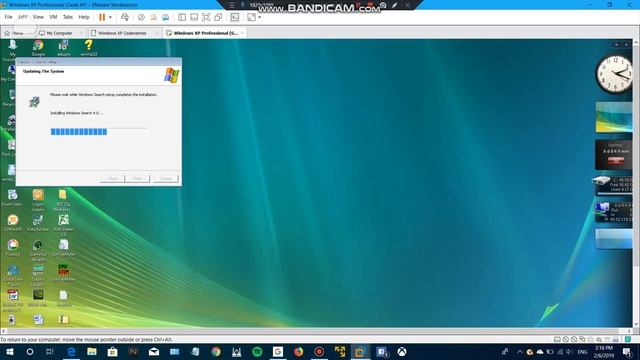This screenshot has width=640, height=360.
Task: Open the View menu in VMware
Action: [x=38, y=17]
